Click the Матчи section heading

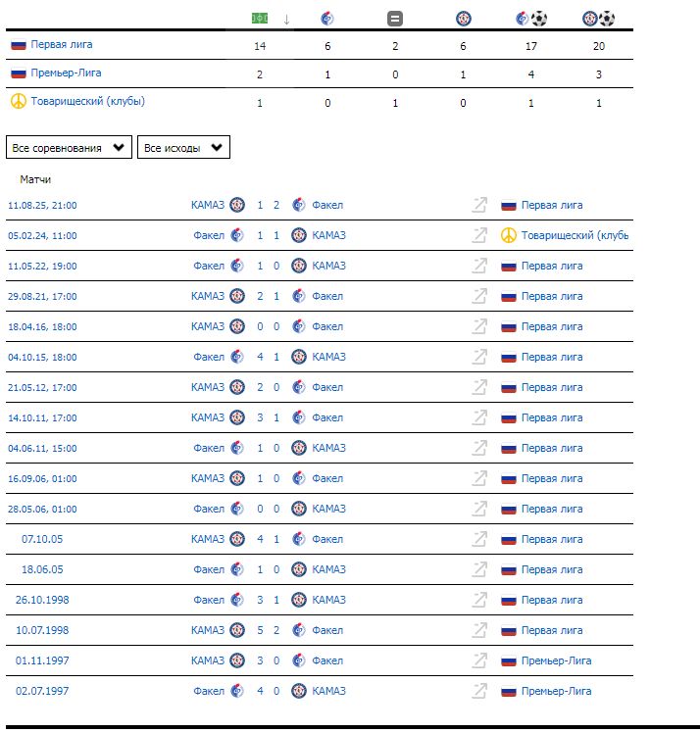click(x=35, y=179)
